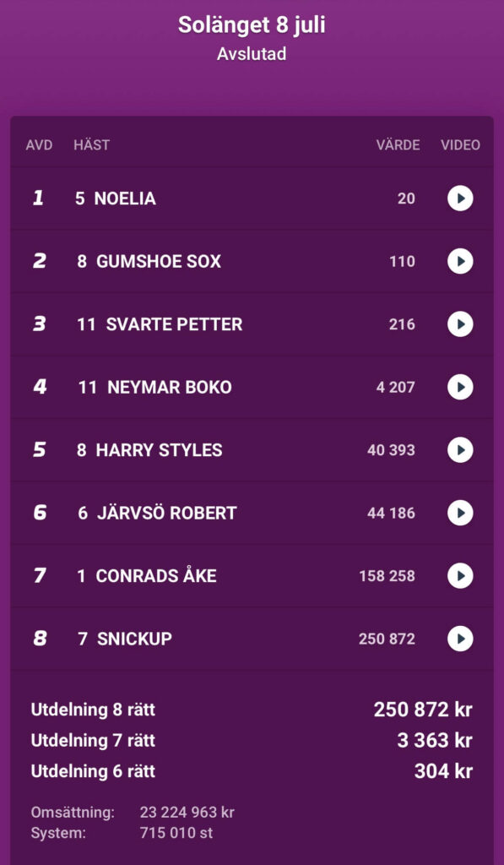Open the 11 SVARTE PETTER entry
504x865 pixels.
tap(252, 324)
